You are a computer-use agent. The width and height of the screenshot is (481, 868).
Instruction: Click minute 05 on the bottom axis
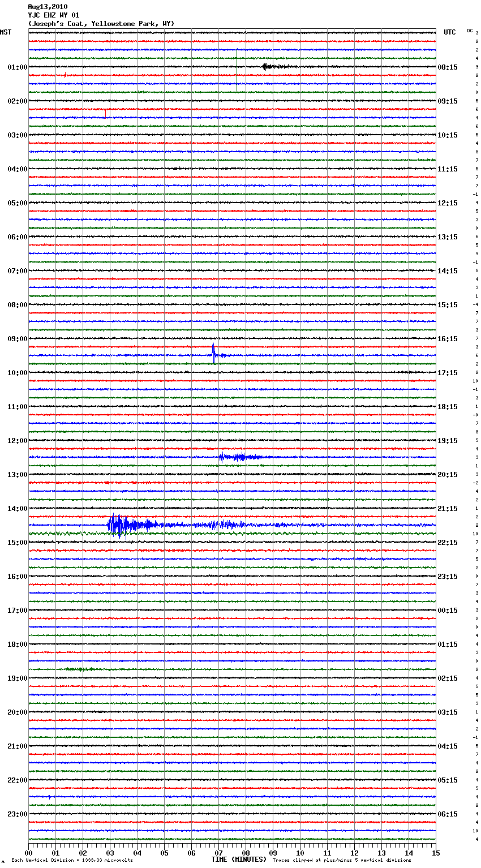[x=164, y=853]
